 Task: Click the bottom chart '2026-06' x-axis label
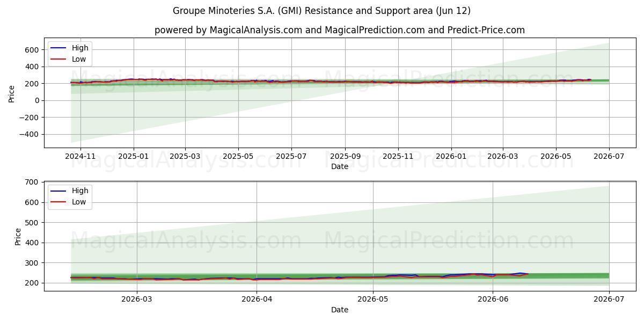(x=493, y=301)
